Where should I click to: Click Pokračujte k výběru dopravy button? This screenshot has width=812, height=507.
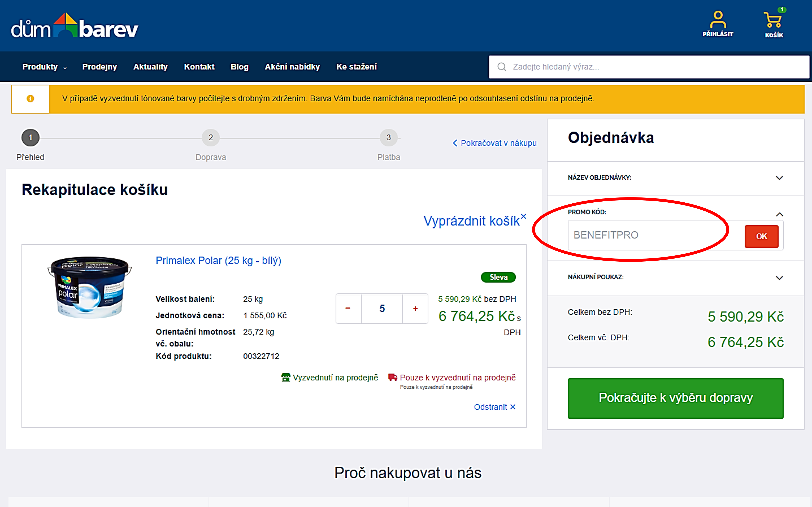click(x=675, y=398)
